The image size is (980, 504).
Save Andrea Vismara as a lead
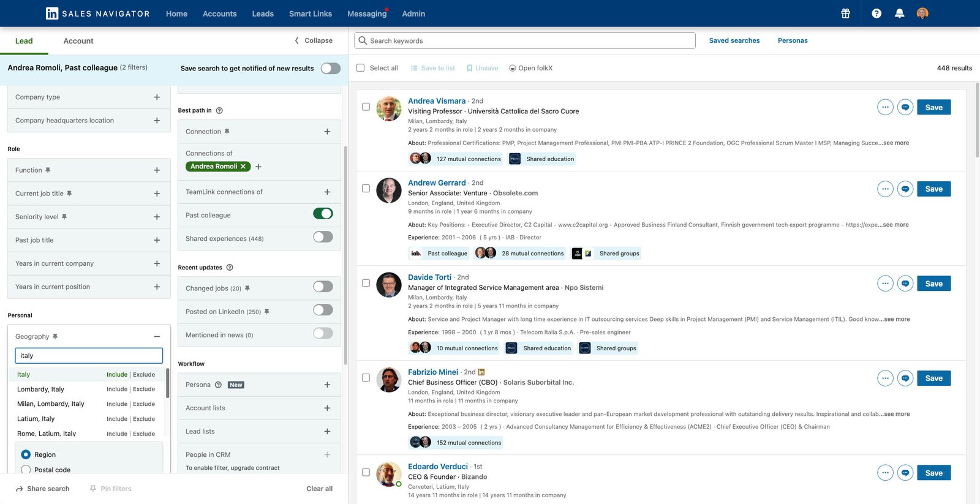(x=933, y=107)
